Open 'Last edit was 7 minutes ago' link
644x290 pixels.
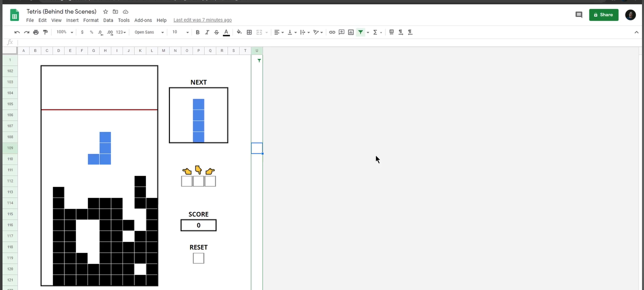pyautogui.click(x=202, y=20)
